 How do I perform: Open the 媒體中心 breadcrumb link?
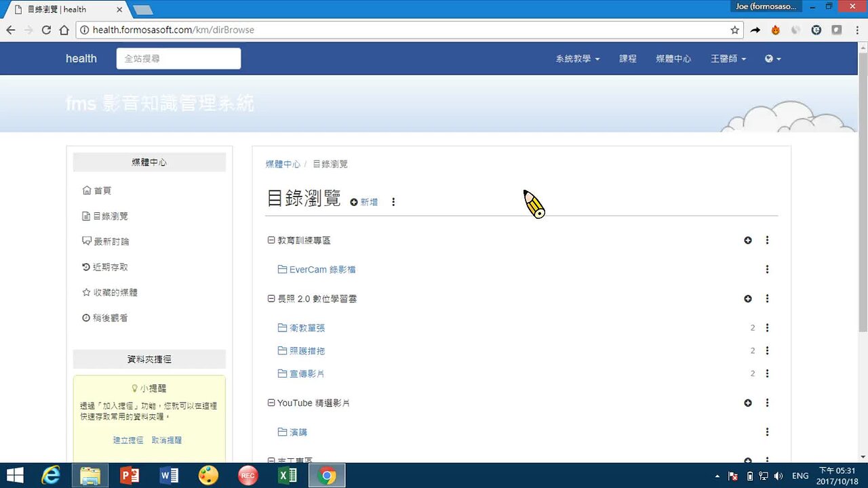tap(283, 163)
